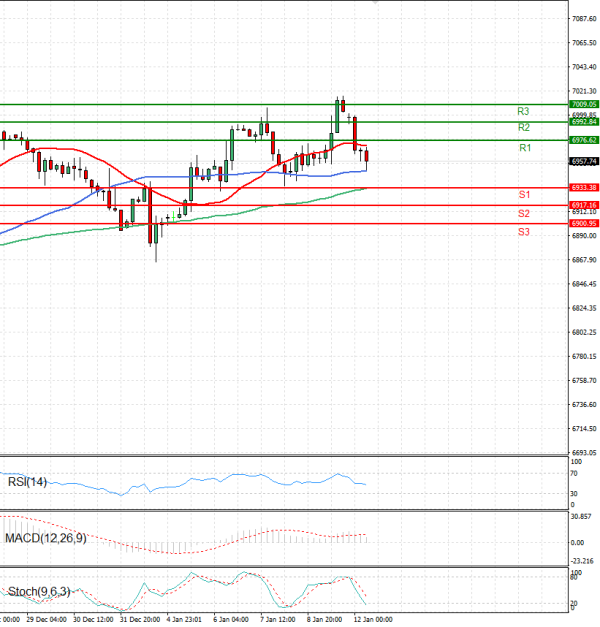Viewport: 600px width, 627px height.
Task: Click the R1 resistance label
Action: tap(524, 148)
